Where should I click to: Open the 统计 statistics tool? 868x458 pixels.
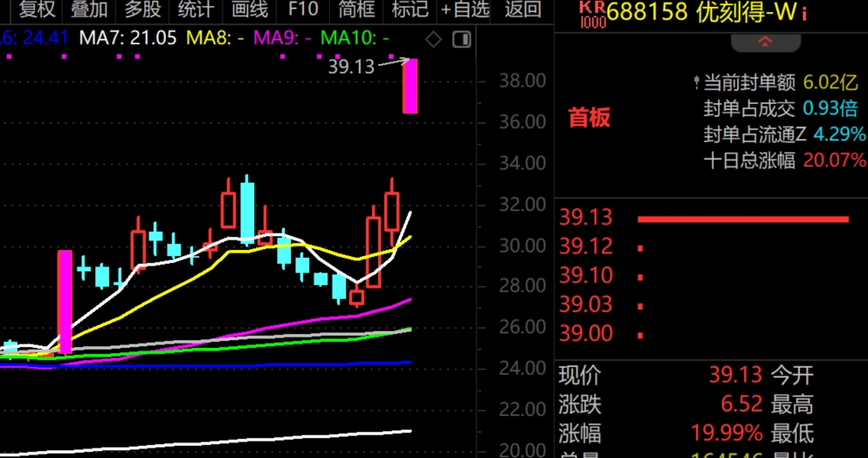pos(196,10)
